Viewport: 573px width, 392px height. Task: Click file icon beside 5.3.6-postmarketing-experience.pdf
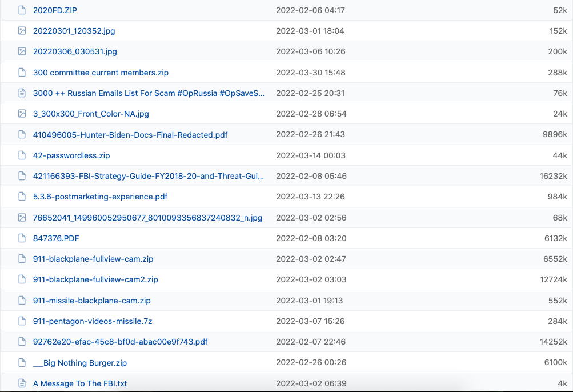pyautogui.click(x=22, y=197)
